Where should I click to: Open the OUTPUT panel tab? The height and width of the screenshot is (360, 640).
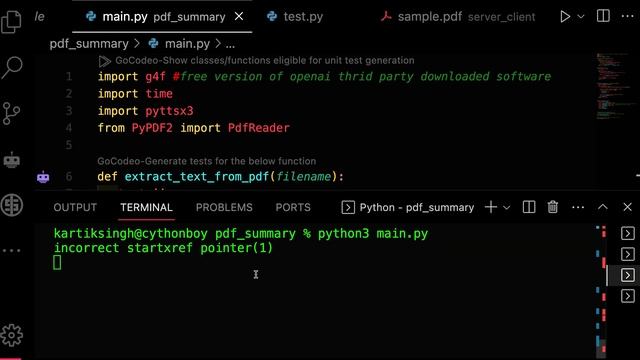(x=75, y=207)
